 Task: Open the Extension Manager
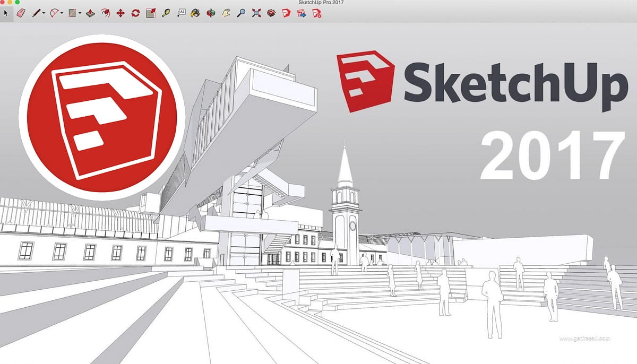click(x=317, y=12)
